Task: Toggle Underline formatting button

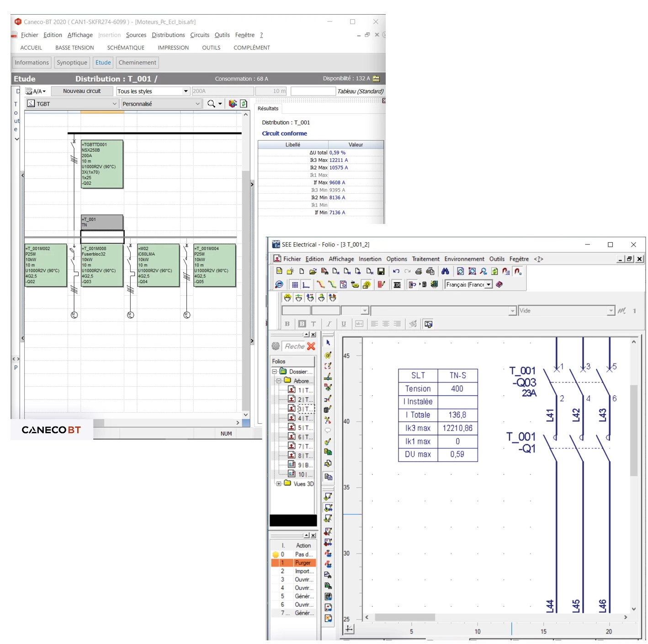Action: (x=344, y=324)
